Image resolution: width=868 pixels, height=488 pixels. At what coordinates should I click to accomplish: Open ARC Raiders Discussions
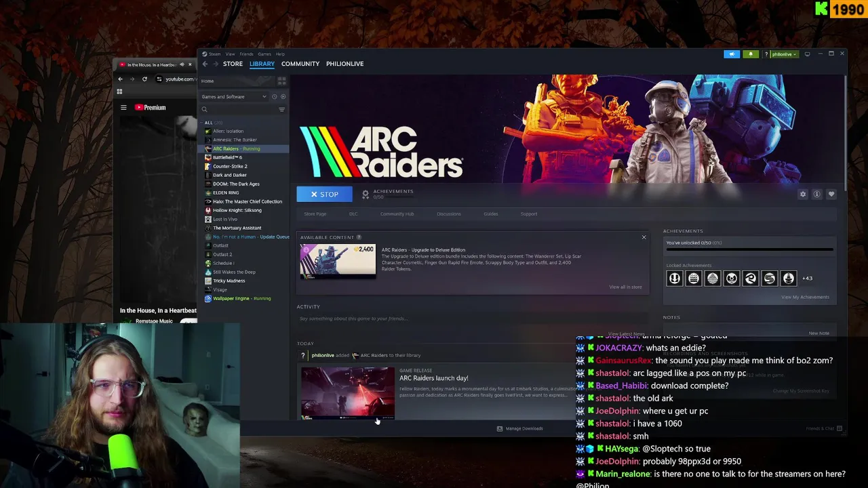449,214
